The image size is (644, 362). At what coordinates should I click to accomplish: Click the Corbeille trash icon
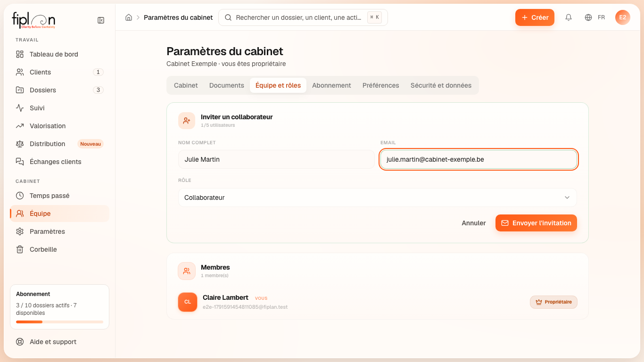click(x=20, y=249)
